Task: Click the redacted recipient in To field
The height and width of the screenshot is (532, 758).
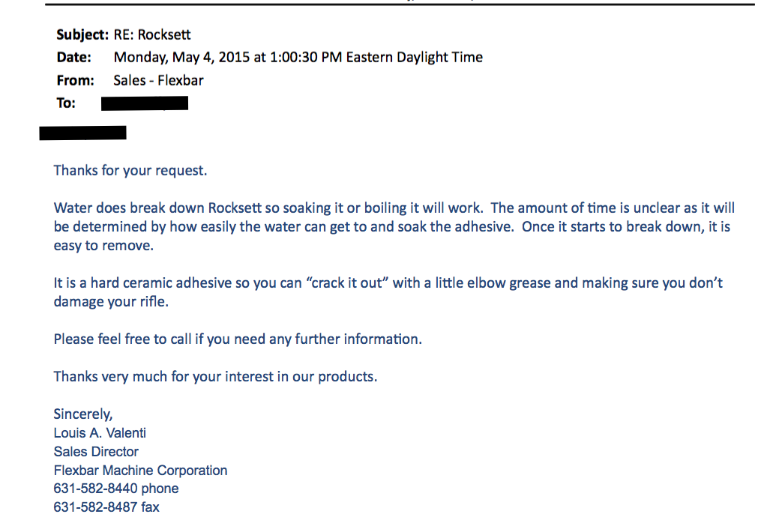Action: pyautogui.click(x=145, y=103)
